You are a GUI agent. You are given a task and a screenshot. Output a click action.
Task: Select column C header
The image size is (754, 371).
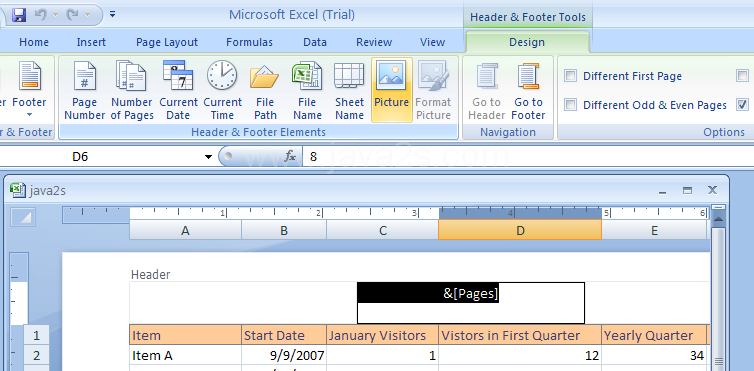pos(382,231)
